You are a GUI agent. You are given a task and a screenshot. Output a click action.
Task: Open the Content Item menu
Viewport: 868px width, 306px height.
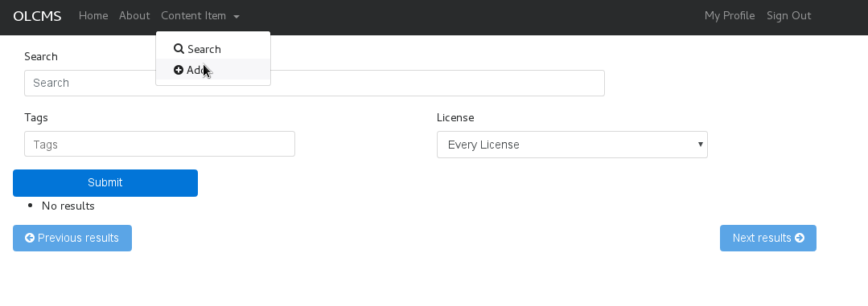[200, 15]
